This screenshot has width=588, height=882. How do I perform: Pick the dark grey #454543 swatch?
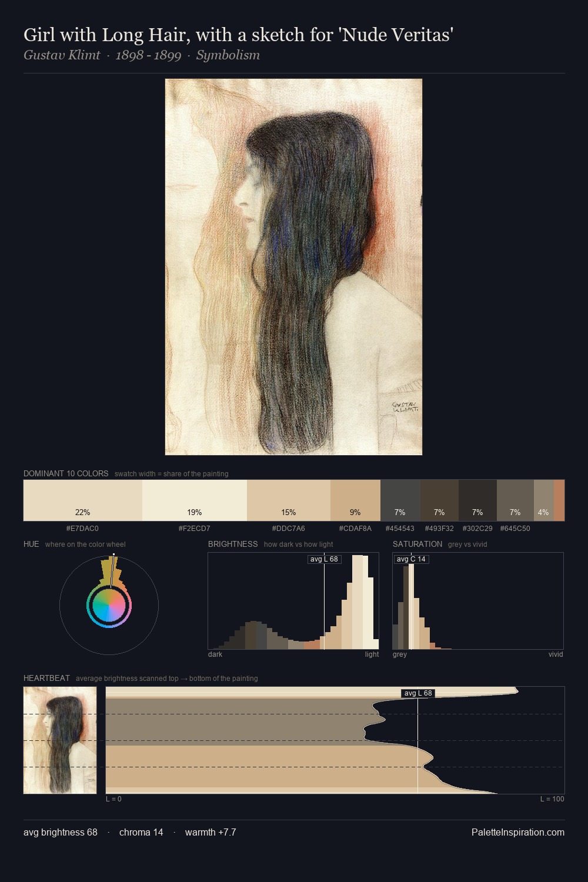tap(400, 500)
